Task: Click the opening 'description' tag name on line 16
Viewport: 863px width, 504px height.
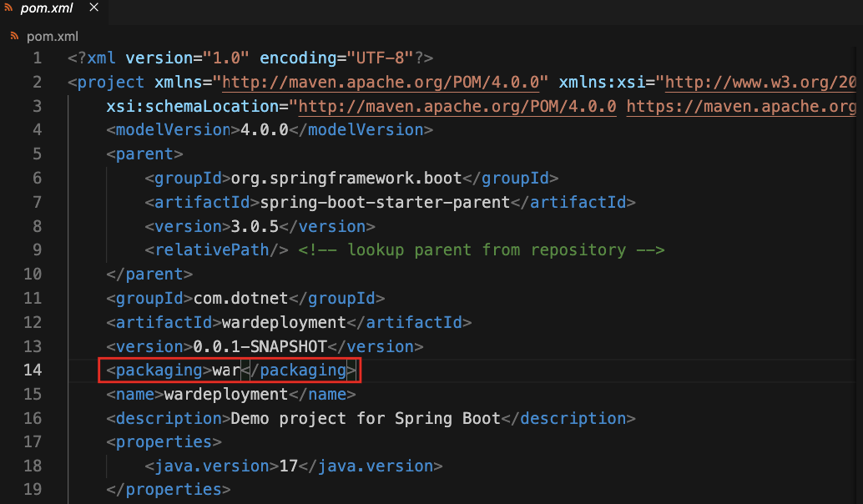Action: coord(169,418)
